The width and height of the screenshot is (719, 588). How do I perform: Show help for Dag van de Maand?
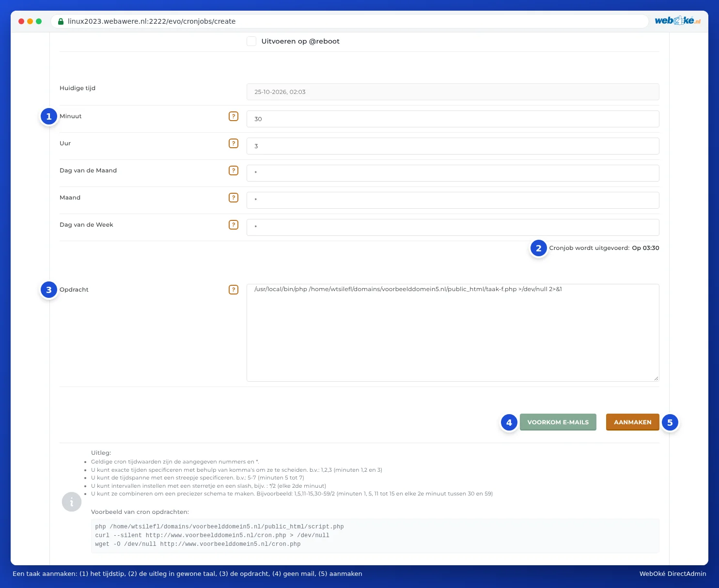click(234, 170)
